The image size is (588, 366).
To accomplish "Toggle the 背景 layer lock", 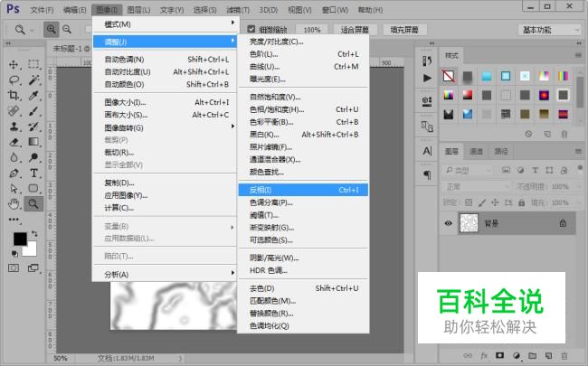I will (x=563, y=223).
